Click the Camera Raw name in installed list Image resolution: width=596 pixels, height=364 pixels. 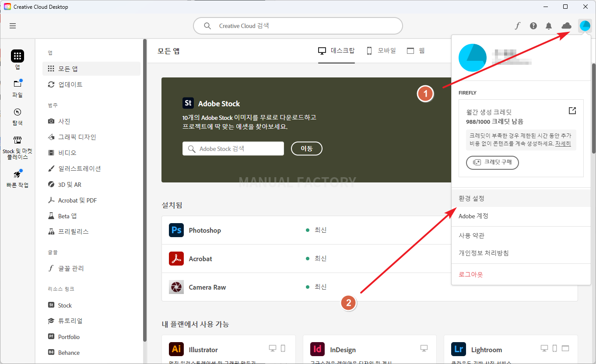pos(207,287)
